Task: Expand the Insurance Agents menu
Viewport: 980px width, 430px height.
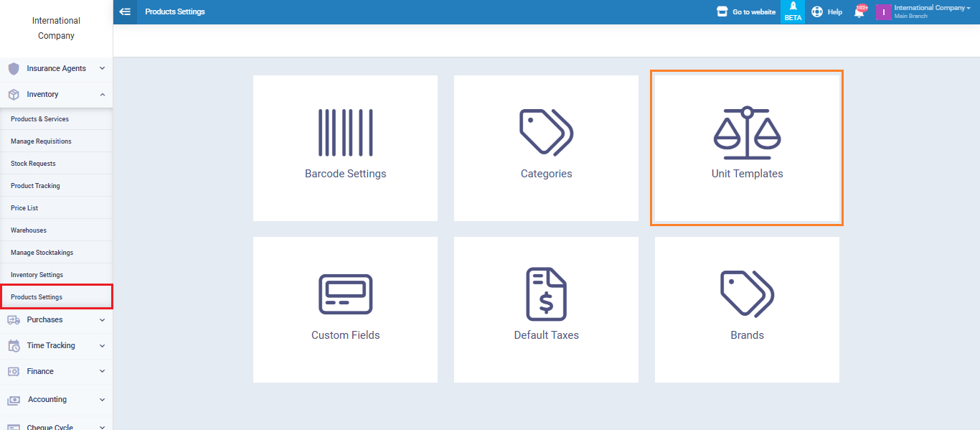Action: pyautogui.click(x=56, y=69)
